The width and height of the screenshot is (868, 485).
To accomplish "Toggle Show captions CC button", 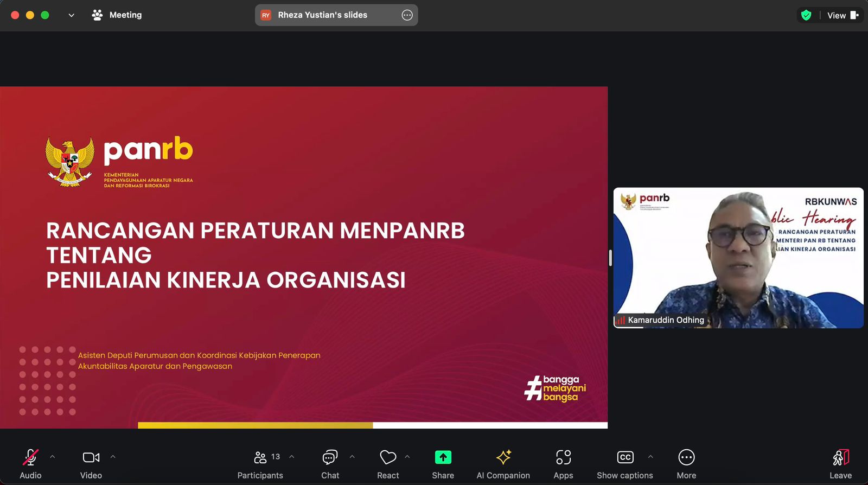I will [x=625, y=464].
